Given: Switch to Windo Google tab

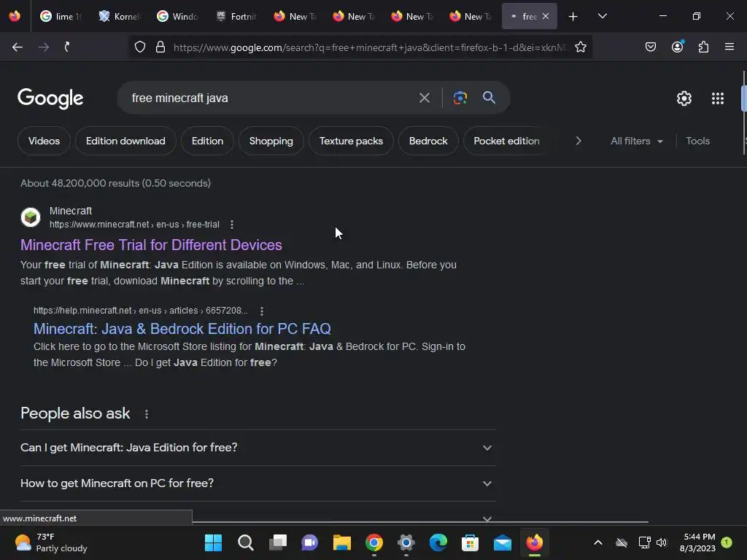Looking at the screenshot, I should pyautogui.click(x=177, y=17).
